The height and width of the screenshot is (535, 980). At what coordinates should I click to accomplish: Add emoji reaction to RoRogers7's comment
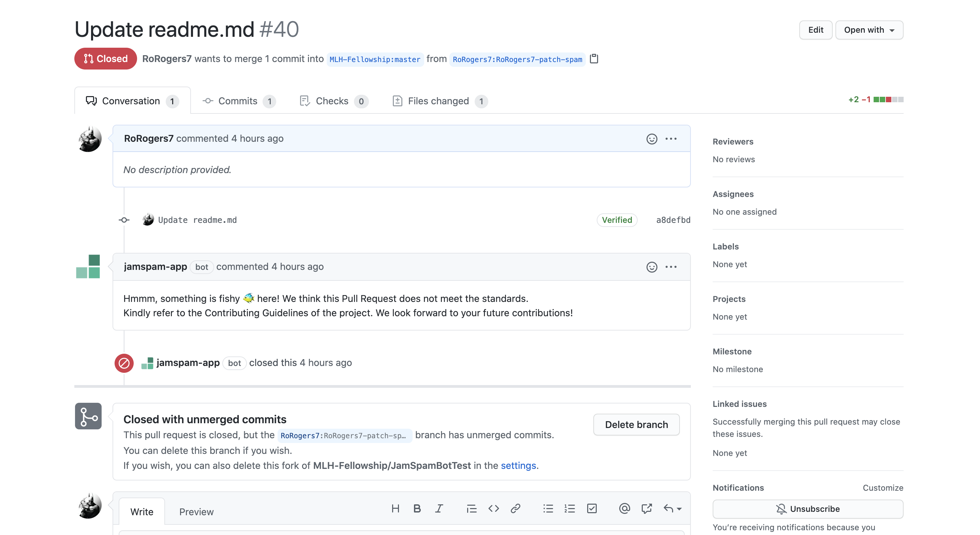pyautogui.click(x=651, y=139)
